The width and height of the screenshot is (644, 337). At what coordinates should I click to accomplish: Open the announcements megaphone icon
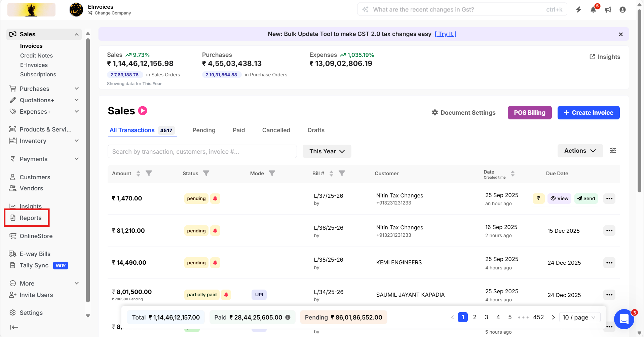coord(608,10)
